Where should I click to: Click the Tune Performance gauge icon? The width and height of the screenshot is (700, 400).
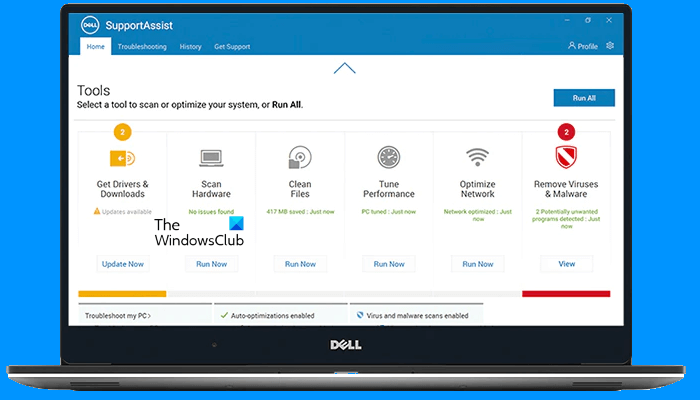click(x=389, y=157)
